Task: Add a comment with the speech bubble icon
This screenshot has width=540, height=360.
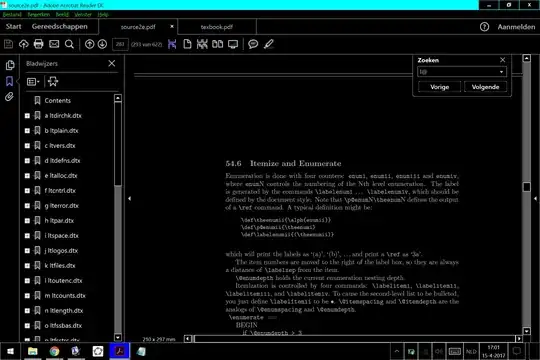Action: pos(253,44)
